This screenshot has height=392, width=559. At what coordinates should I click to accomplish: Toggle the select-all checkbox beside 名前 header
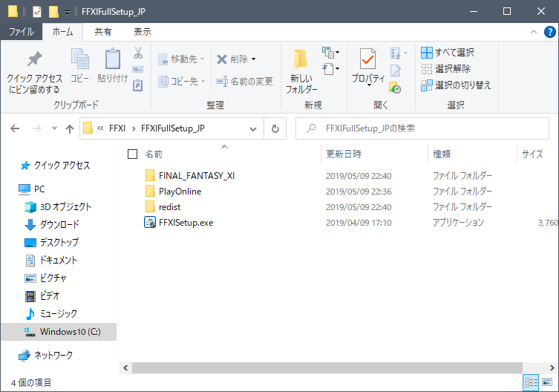132,154
